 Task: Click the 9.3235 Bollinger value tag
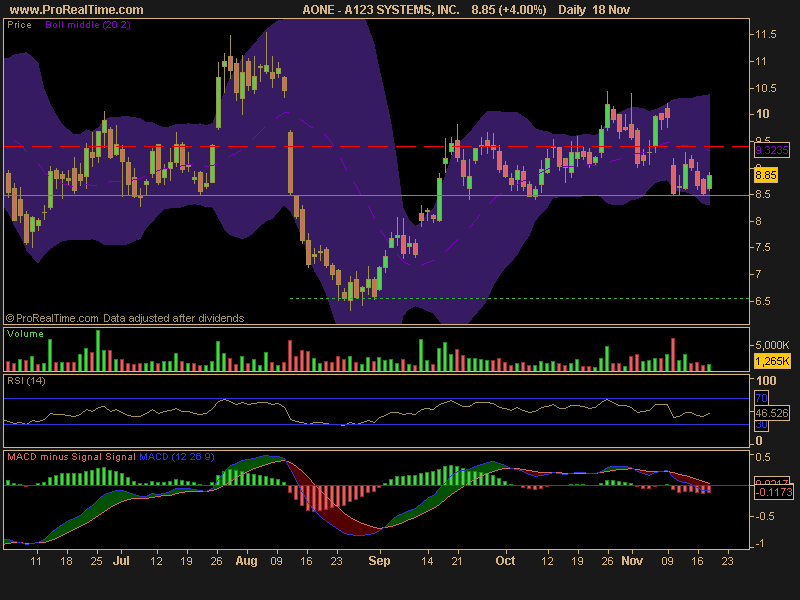771,150
